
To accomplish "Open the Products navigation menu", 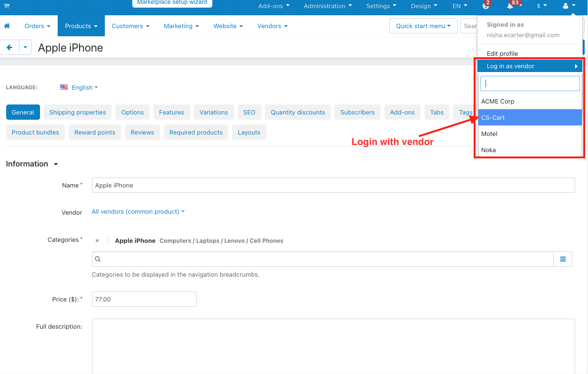I will 81,26.
